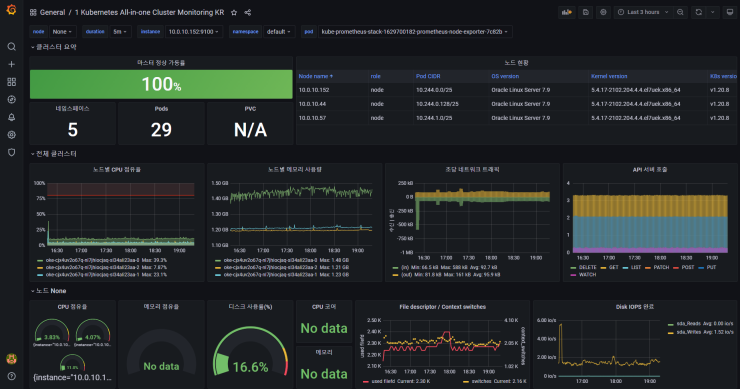Viewport: 740px width, 389px height.
Task: Click switches legend color swatch
Action: (x=466, y=381)
